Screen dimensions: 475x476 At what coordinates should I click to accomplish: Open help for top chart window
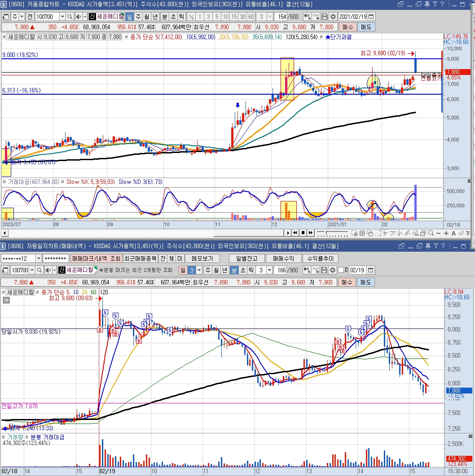442,4
